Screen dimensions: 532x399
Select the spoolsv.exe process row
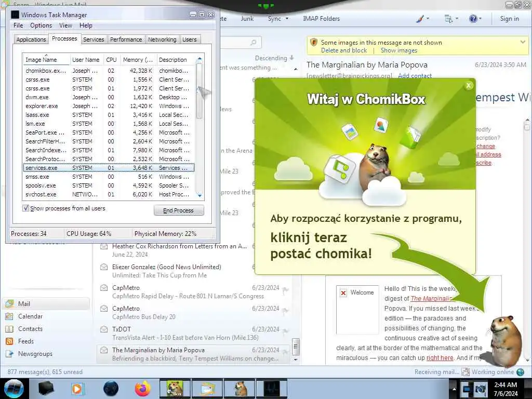(x=109, y=185)
